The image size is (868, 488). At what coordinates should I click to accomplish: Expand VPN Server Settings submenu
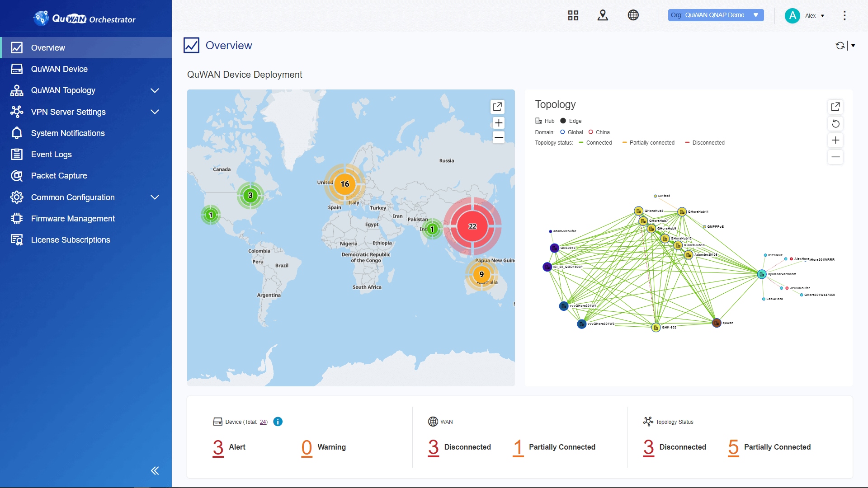(x=155, y=112)
